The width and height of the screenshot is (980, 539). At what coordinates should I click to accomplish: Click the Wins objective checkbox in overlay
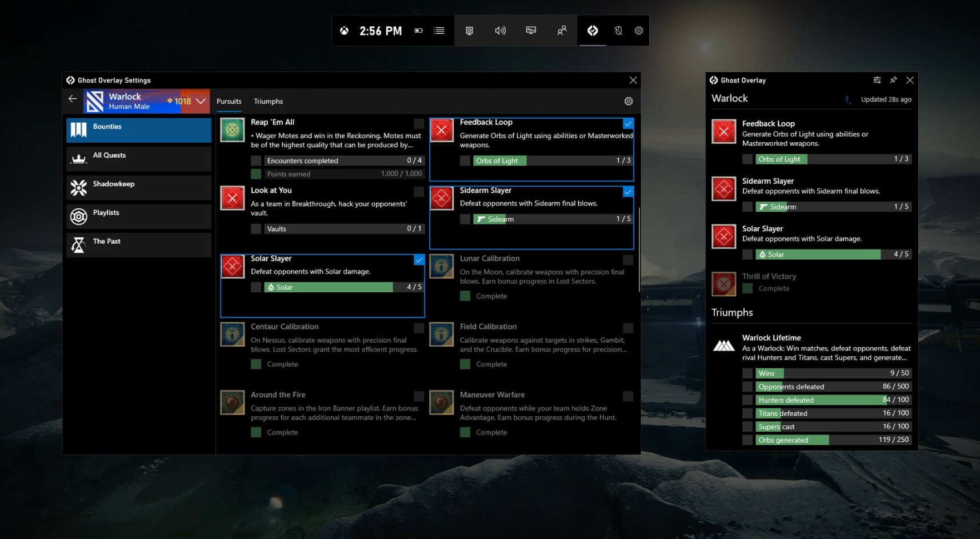[x=747, y=373]
